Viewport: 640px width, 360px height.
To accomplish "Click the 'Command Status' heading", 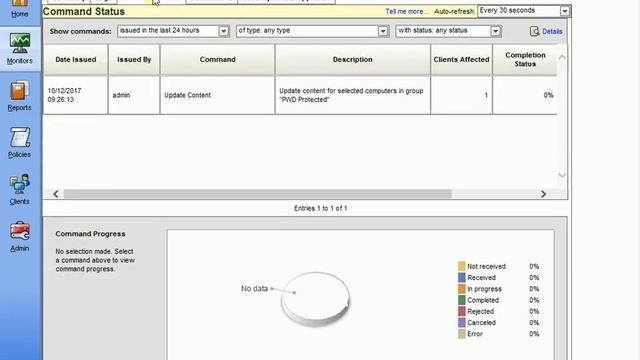I will point(84,11).
